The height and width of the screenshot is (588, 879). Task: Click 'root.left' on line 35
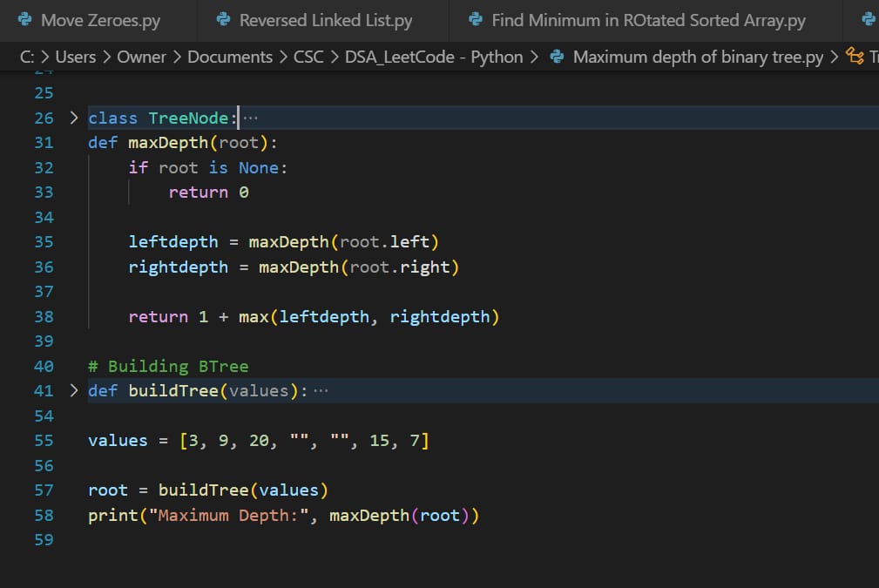click(x=384, y=242)
